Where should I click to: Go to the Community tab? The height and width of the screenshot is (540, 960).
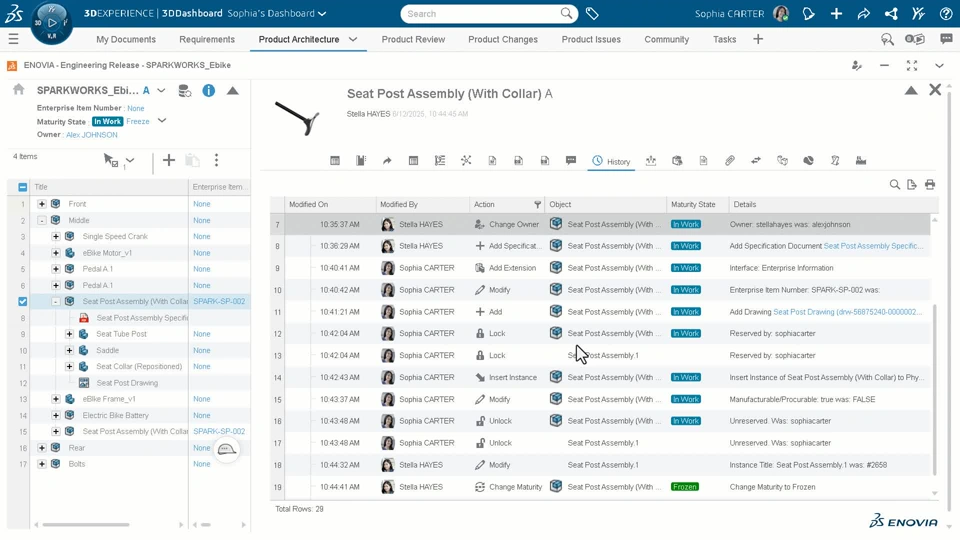click(667, 39)
